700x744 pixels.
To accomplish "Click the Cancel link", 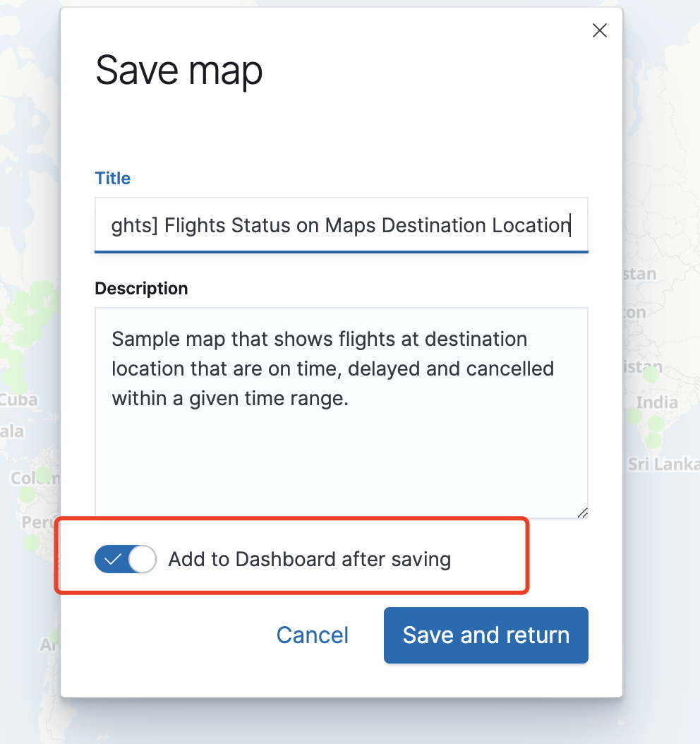I will (x=312, y=635).
